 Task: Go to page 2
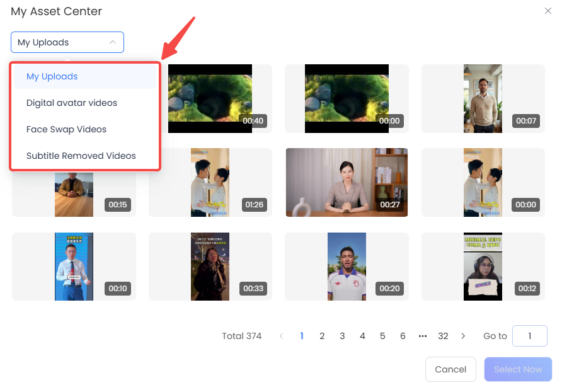[x=322, y=336]
